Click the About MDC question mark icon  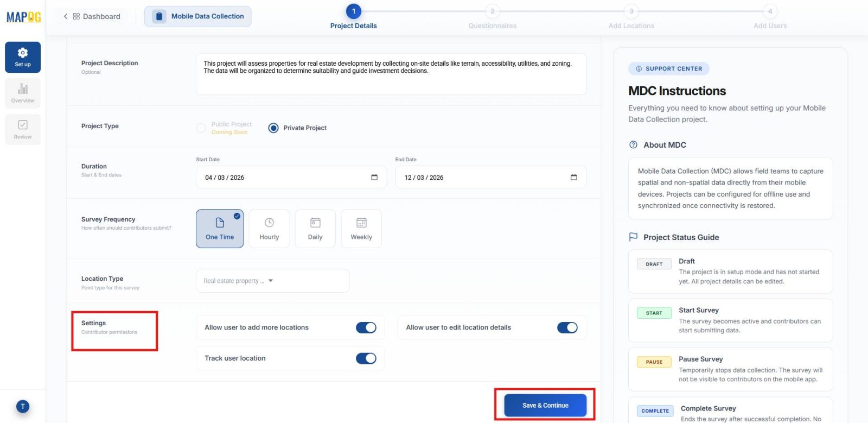(633, 145)
